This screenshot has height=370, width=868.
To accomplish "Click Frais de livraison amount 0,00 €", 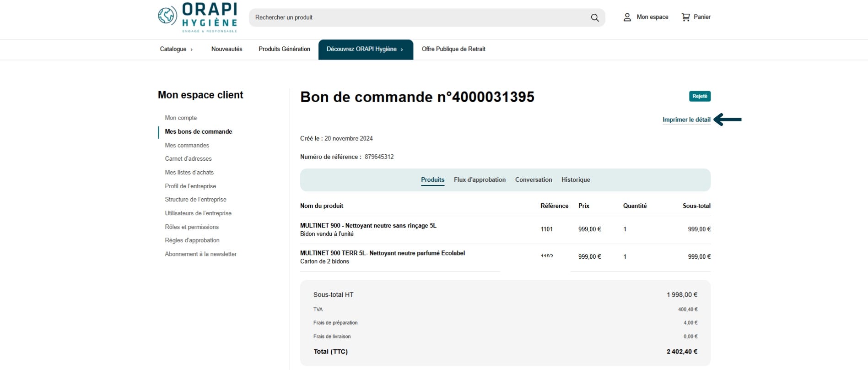I will click(x=690, y=337).
